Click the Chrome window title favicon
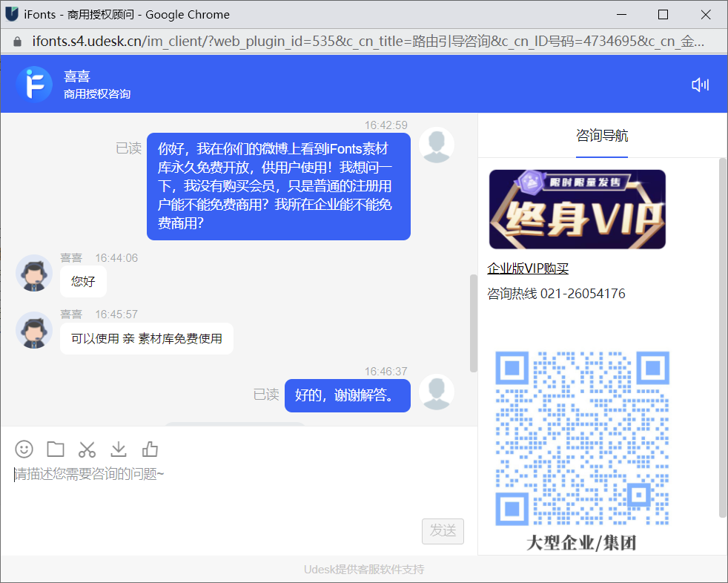728x583 pixels. 12,14
